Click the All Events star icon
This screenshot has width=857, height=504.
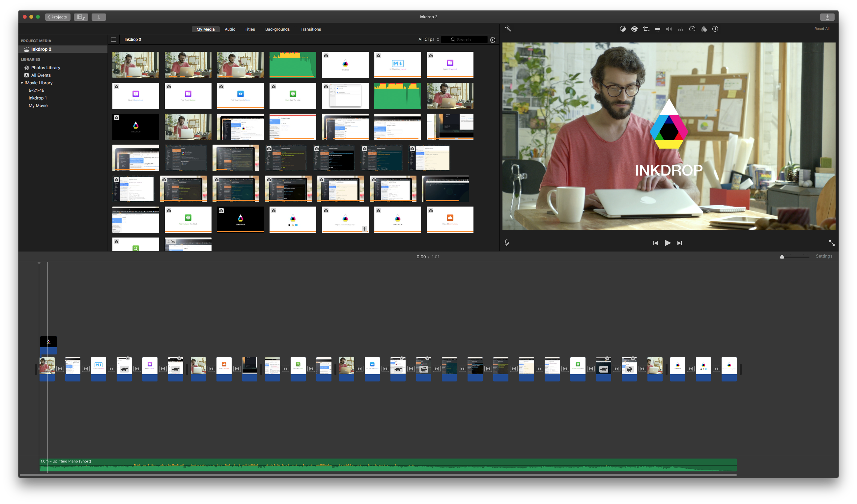(x=27, y=75)
